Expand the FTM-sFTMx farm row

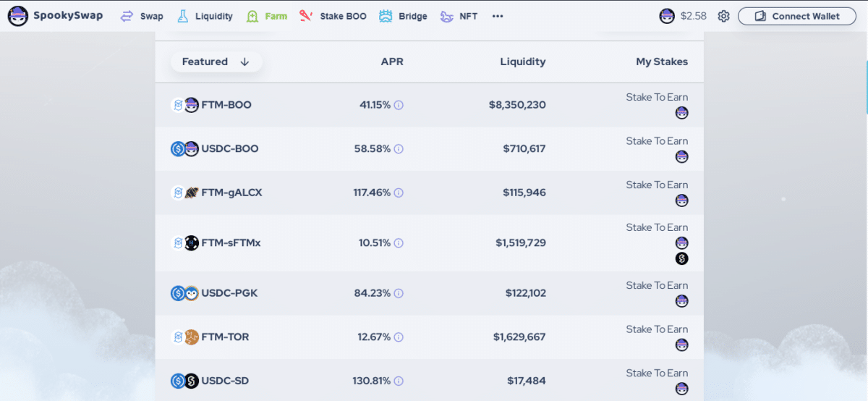(x=429, y=242)
